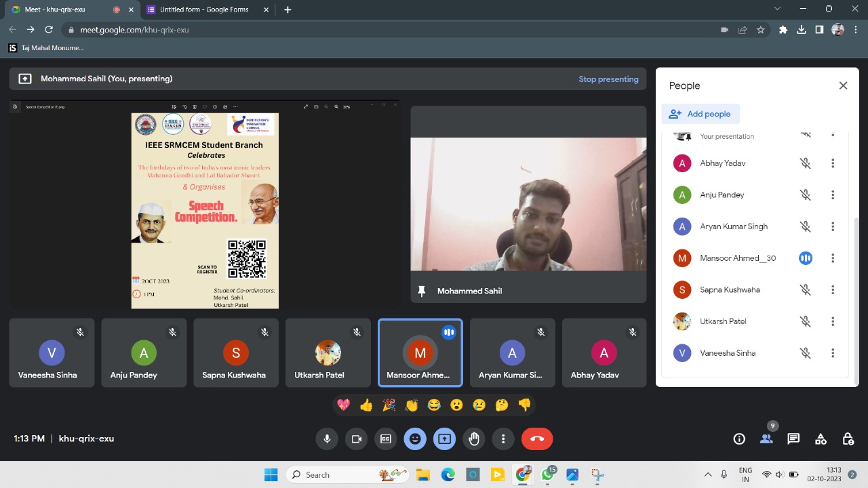
Task: Switch to the Untitled form Google Forms tab
Action: [x=203, y=9]
